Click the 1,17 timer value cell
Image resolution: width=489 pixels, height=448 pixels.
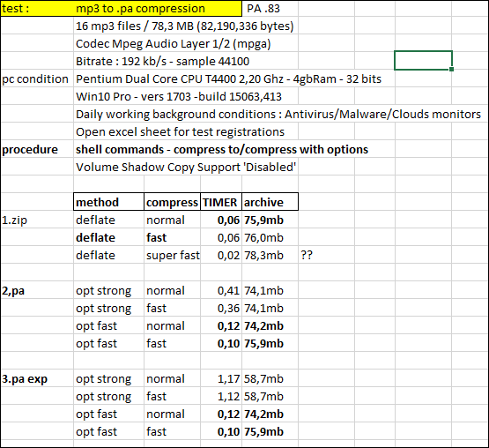point(221,379)
